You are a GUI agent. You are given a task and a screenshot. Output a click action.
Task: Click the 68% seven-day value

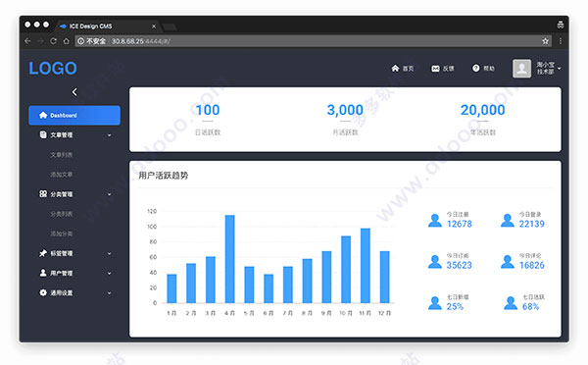point(530,306)
